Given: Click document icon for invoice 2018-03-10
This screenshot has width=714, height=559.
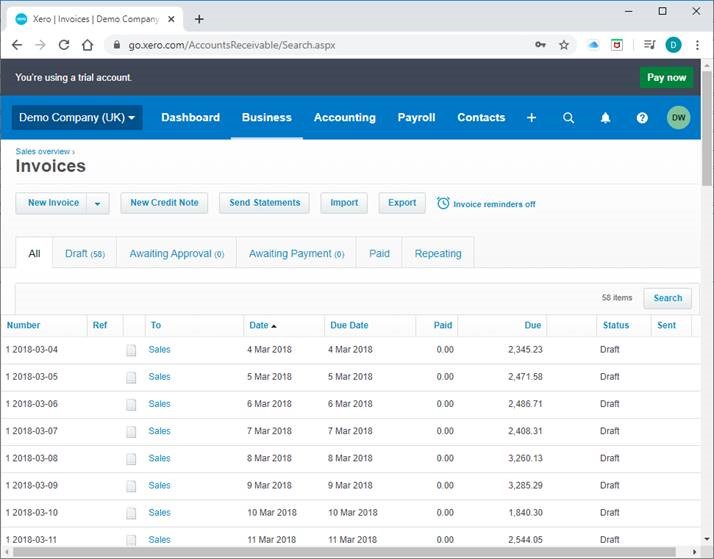Looking at the screenshot, I should point(131,513).
